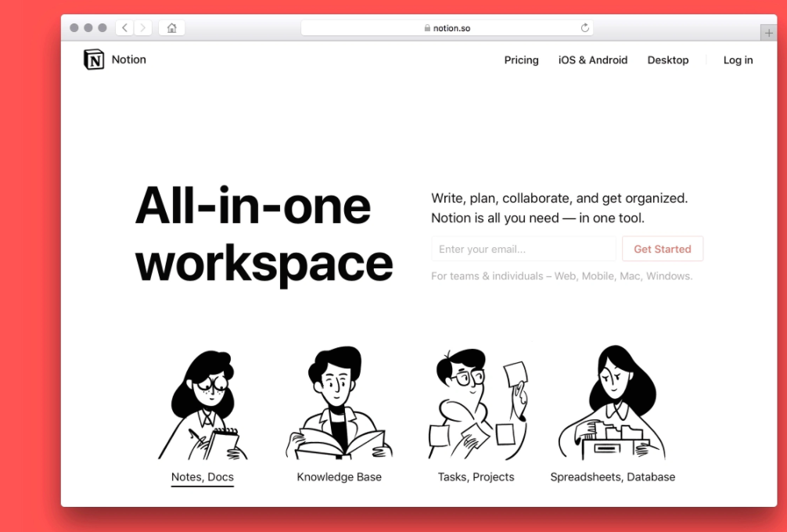Open the Desktop download page
This screenshot has height=532, width=787.
tap(668, 60)
